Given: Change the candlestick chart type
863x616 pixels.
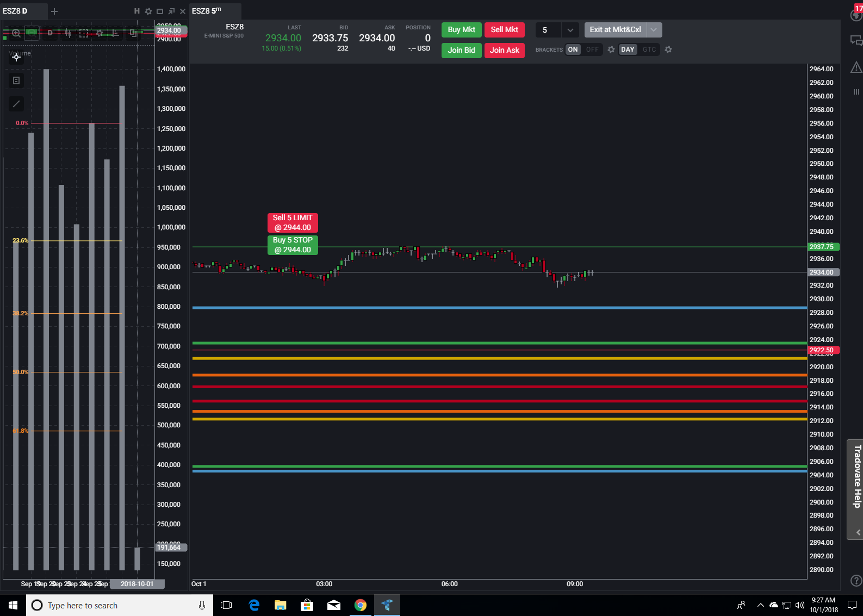Looking at the screenshot, I should (67, 33).
